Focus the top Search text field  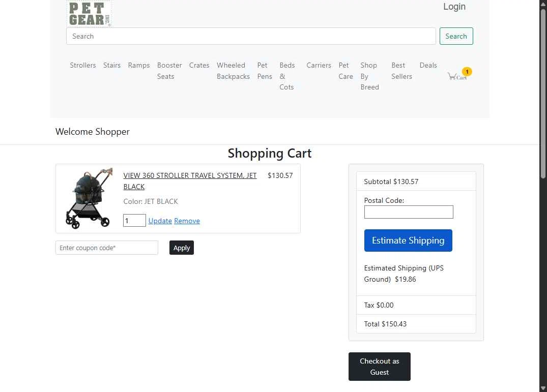point(251,36)
